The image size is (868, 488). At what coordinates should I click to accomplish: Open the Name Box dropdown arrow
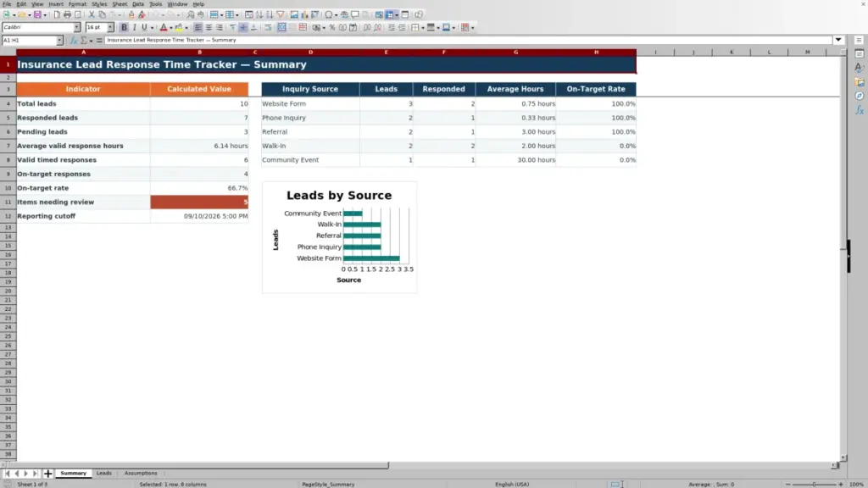(59, 40)
